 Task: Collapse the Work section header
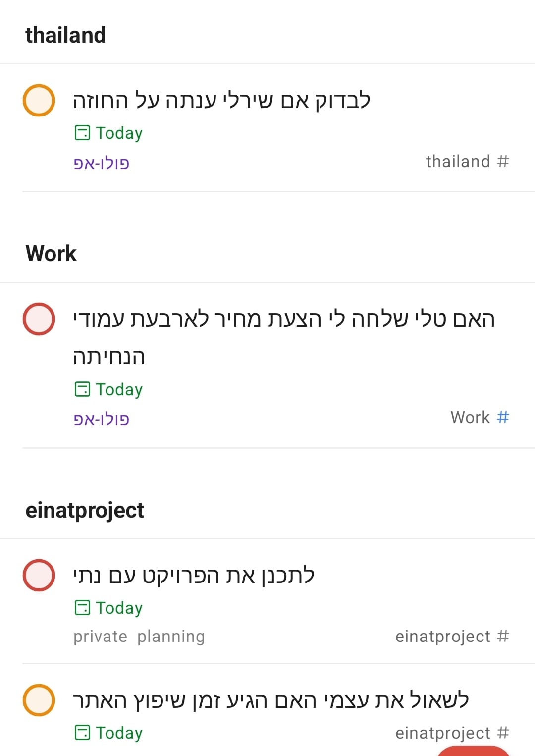coord(51,254)
